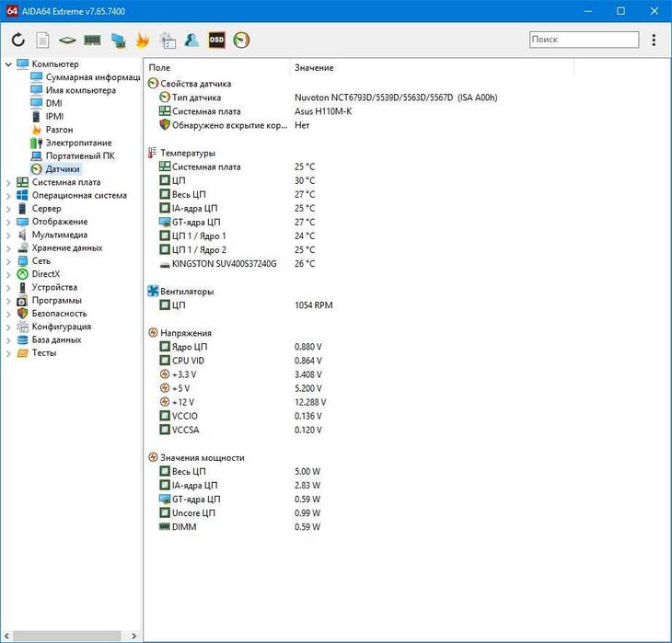This screenshot has width=672, height=643.
Task: Select the DMI tree item
Action: coord(53,103)
